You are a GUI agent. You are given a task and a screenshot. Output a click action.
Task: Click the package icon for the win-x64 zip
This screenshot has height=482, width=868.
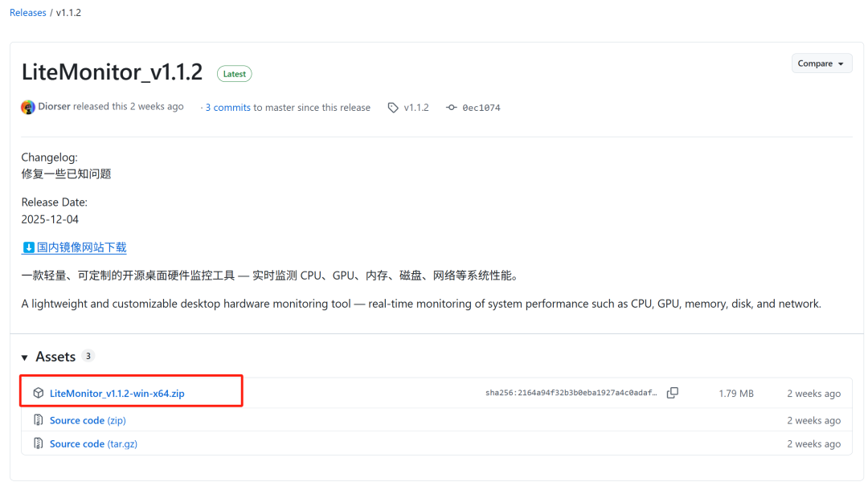pyautogui.click(x=38, y=393)
